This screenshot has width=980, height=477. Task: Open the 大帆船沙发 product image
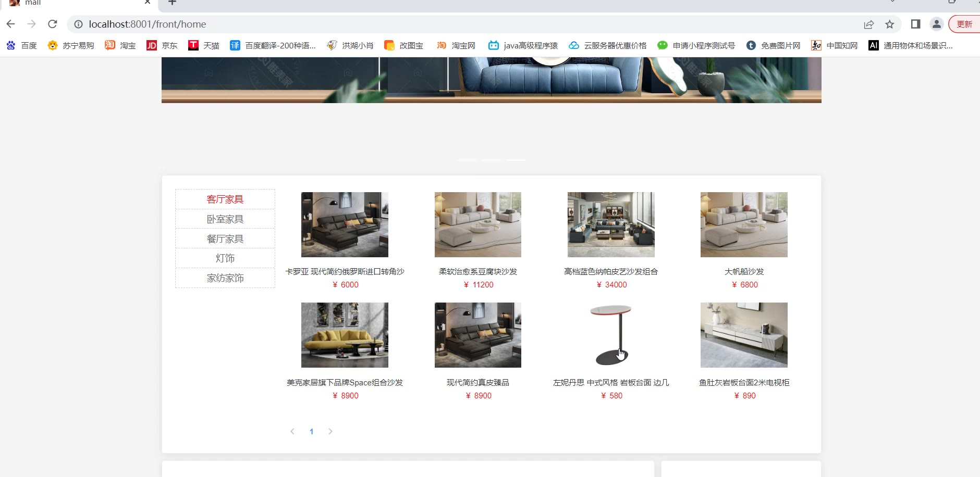coord(744,224)
